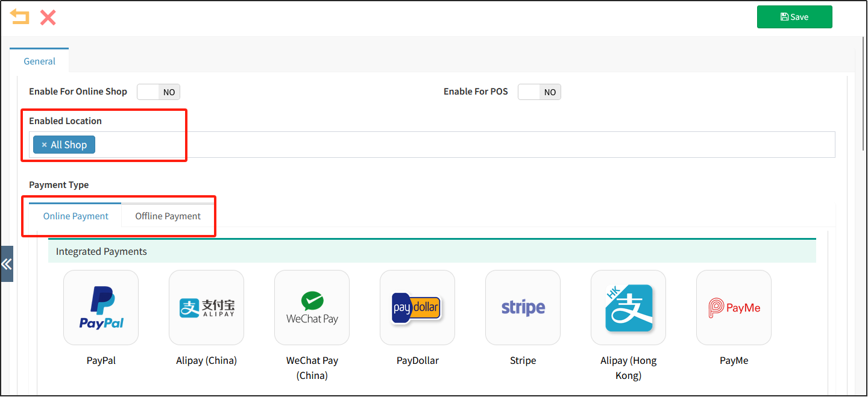
Task: Select the Alipay (Hong Kong) icon
Action: coord(628,307)
